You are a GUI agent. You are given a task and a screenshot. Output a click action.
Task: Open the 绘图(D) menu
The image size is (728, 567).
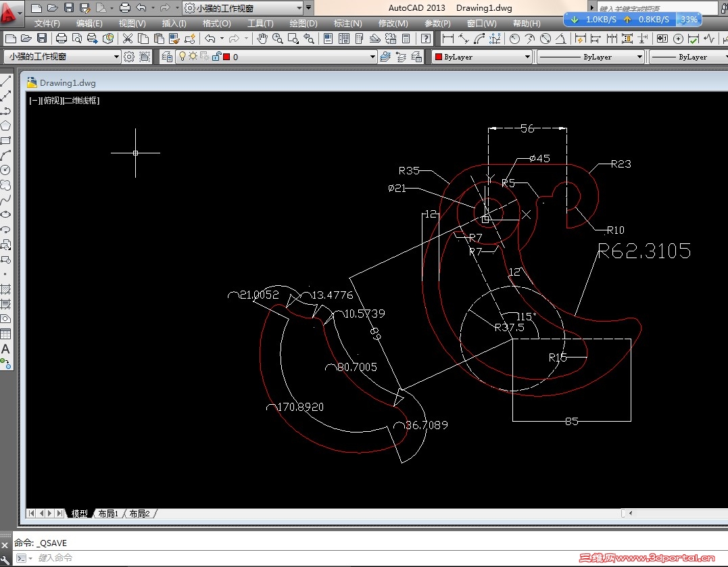(304, 23)
